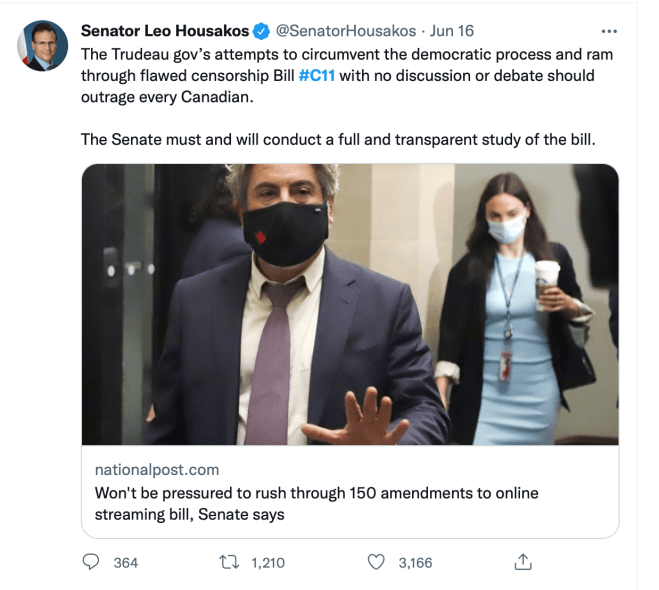This screenshot has width=659, height=590.
Task: Click the share upload icon
Action: click(523, 562)
